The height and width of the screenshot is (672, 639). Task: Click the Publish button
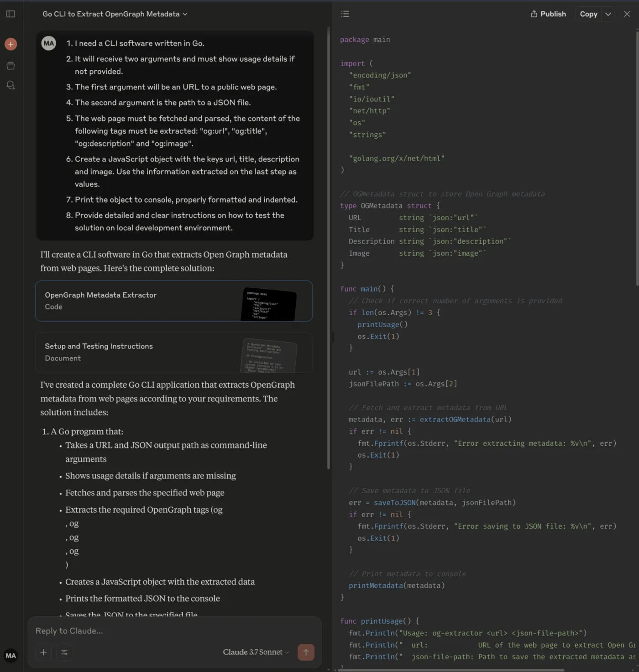click(548, 14)
